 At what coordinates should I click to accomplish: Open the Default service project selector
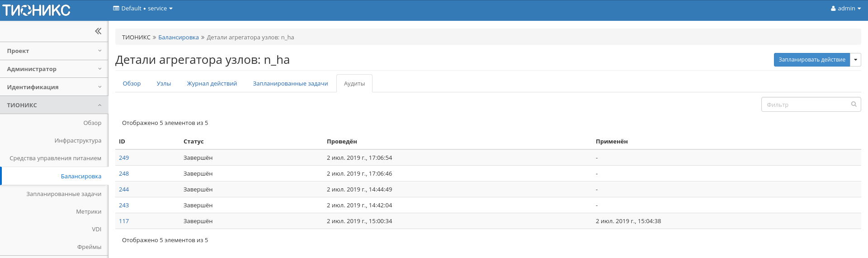pyautogui.click(x=143, y=9)
